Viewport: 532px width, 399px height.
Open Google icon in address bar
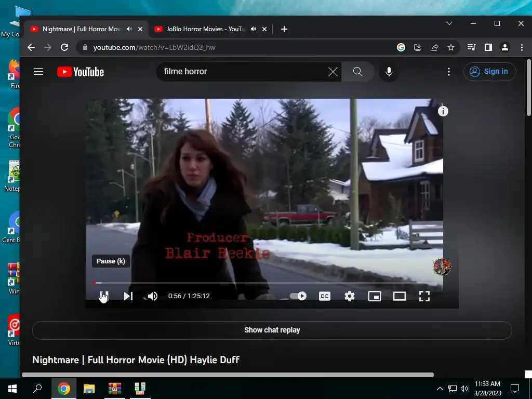coord(401,47)
